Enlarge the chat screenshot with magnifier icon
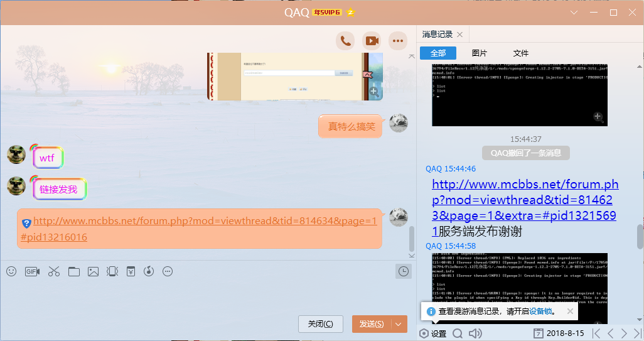This screenshot has width=644, height=341. point(373,92)
